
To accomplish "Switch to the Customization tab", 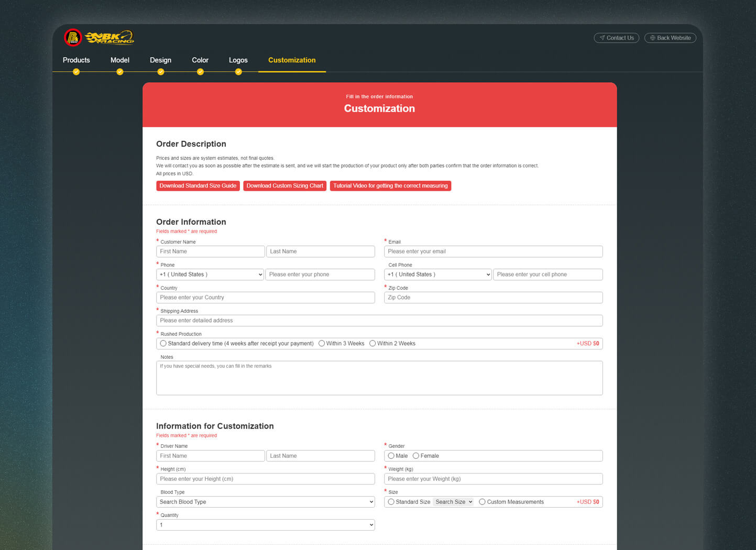I will pyautogui.click(x=292, y=60).
